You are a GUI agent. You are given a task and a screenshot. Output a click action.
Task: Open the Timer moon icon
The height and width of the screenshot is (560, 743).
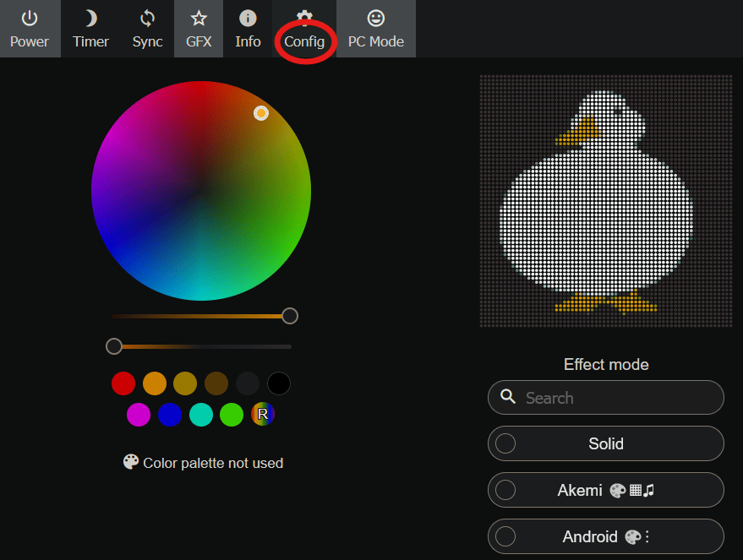tap(90, 29)
